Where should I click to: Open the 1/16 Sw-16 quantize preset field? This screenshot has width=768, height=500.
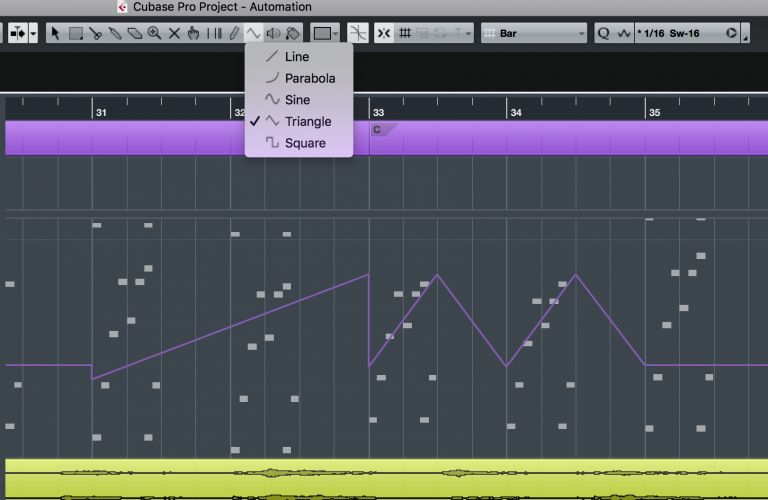point(679,33)
